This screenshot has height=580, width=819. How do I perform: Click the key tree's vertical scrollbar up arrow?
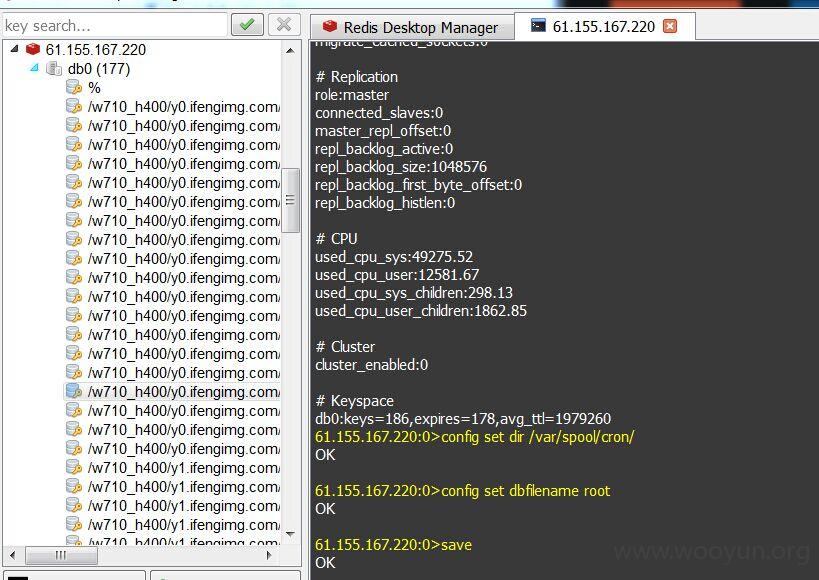(290, 51)
